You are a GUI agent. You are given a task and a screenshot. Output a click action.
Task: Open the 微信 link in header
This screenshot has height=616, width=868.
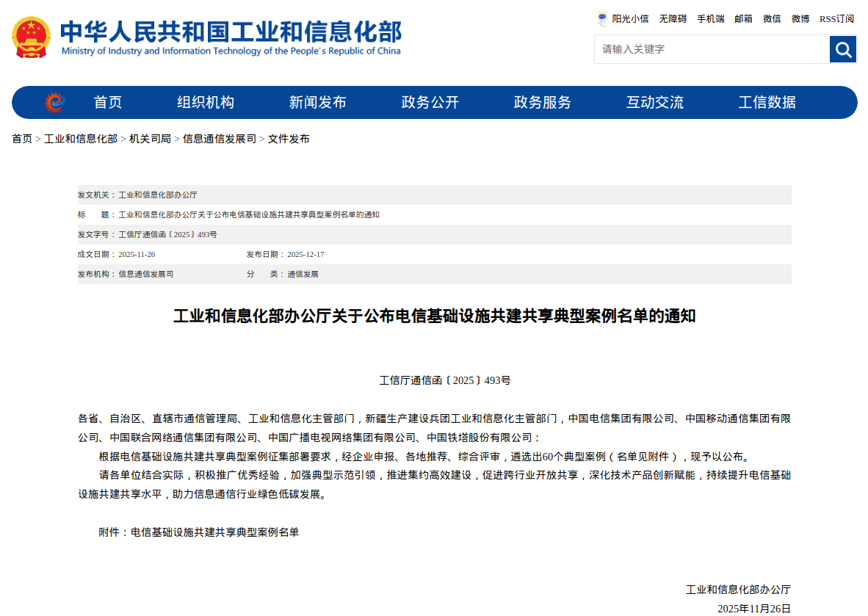772,19
